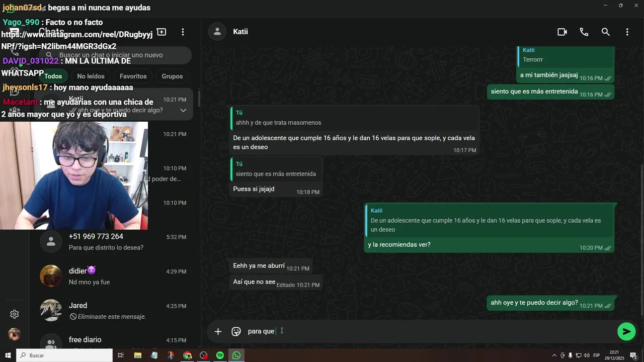Screen dimensions: 644x362
Task: Open own profile picture in sidebar
Action: [x=15, y=334]
